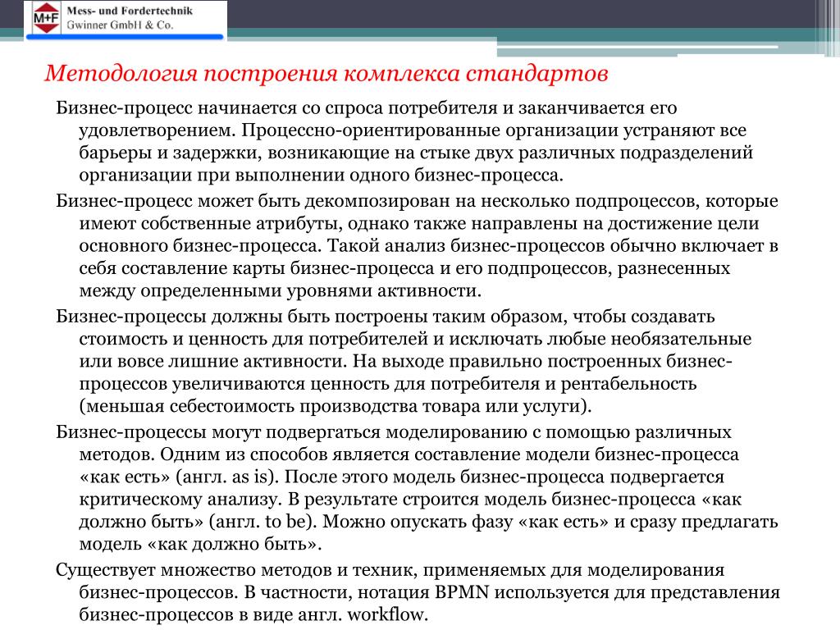Click the paragraph starting 'Существует множество методов и техник'
This screenshot has width=840, height=630.
coord(418,592)
